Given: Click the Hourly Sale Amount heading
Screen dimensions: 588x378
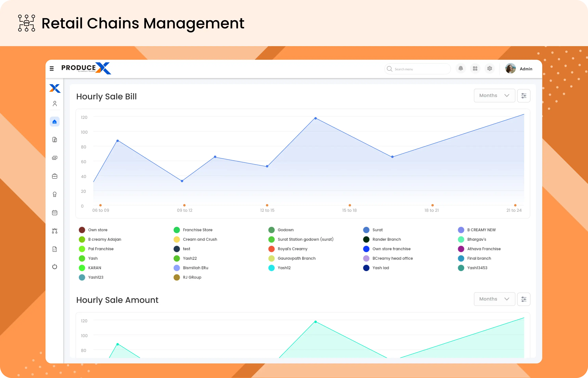Looking at the screenshot, I should [x=117, y=300].
